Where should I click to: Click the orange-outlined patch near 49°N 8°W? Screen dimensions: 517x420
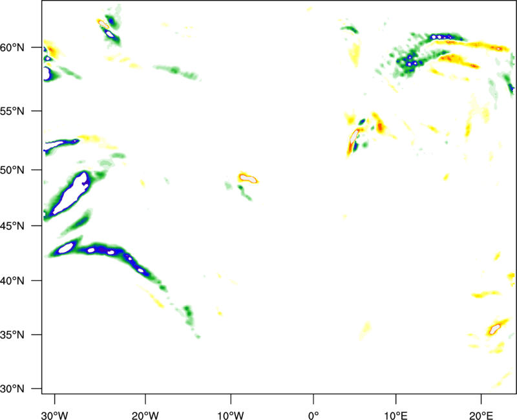click(248, 177)
